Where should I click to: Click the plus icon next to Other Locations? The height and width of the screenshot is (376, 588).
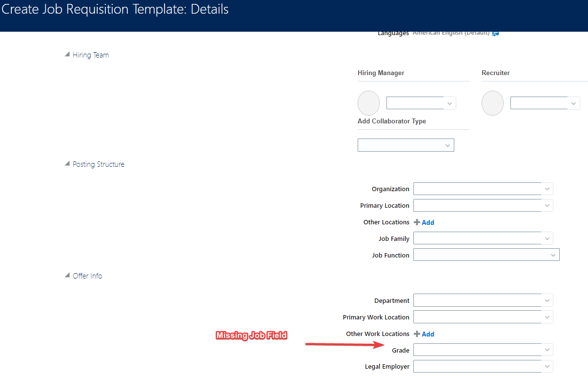tap(418, 222)
